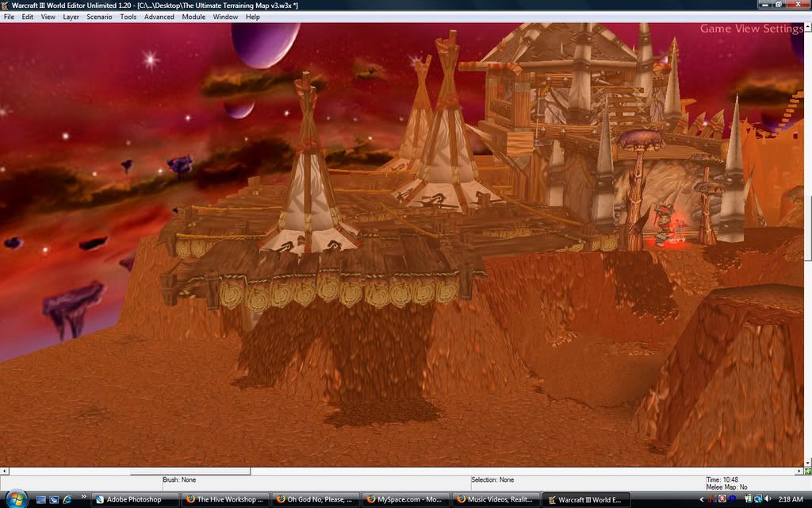Click the 2:18 AM taskbar clock
The height and width of the screenshot is (508, 812).
(x=791, y=499)
